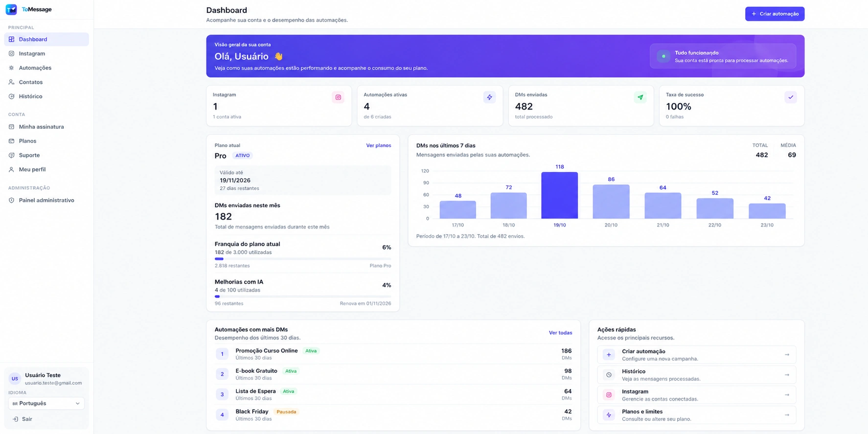The image size is (868, 434).
Task: Go to Planos in the sidebar
Action: tap(46, 141)
